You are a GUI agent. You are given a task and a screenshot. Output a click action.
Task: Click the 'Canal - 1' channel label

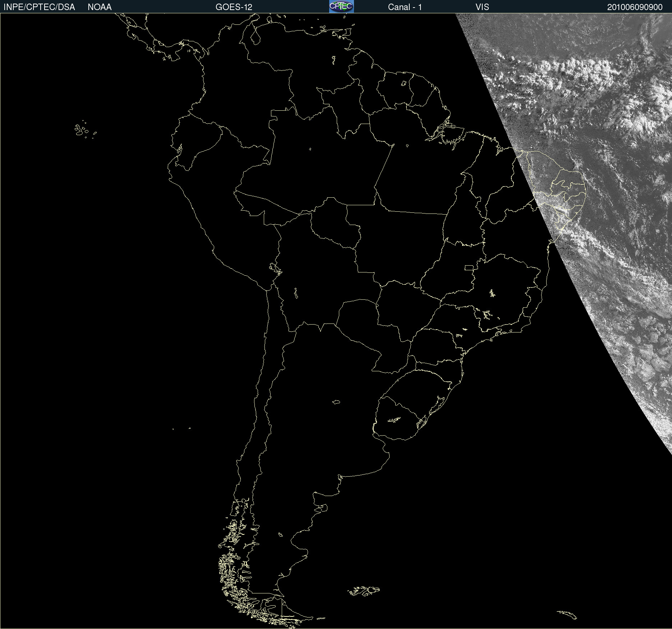[405, 7]
